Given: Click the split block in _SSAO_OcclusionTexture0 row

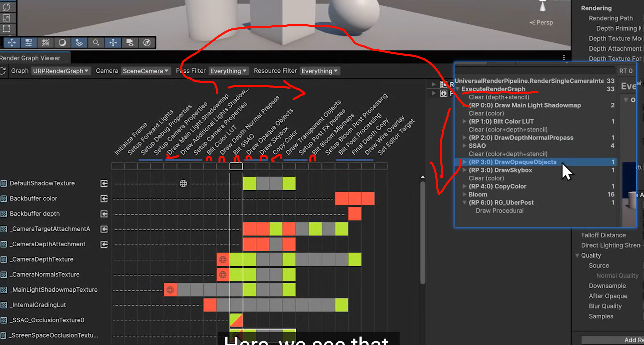Looking at the screenshot, I should point(236,320).
